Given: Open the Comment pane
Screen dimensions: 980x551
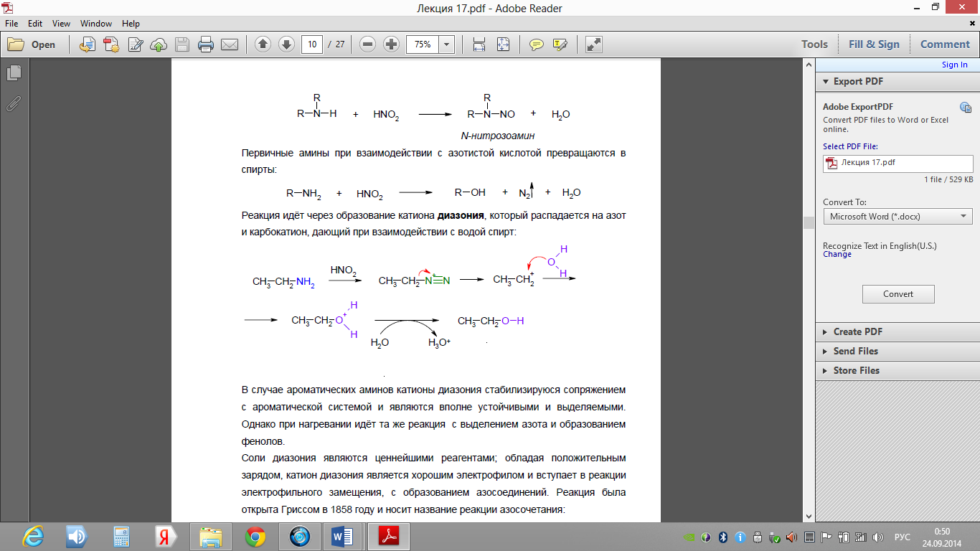Looking at the screenshot, I should point(945,44).
